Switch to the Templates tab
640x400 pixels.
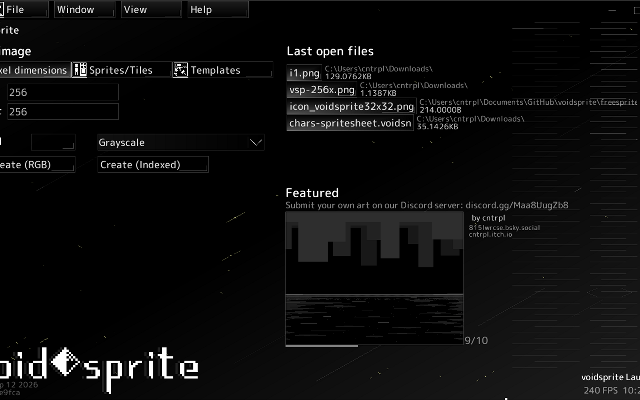[x=222, y=70]
